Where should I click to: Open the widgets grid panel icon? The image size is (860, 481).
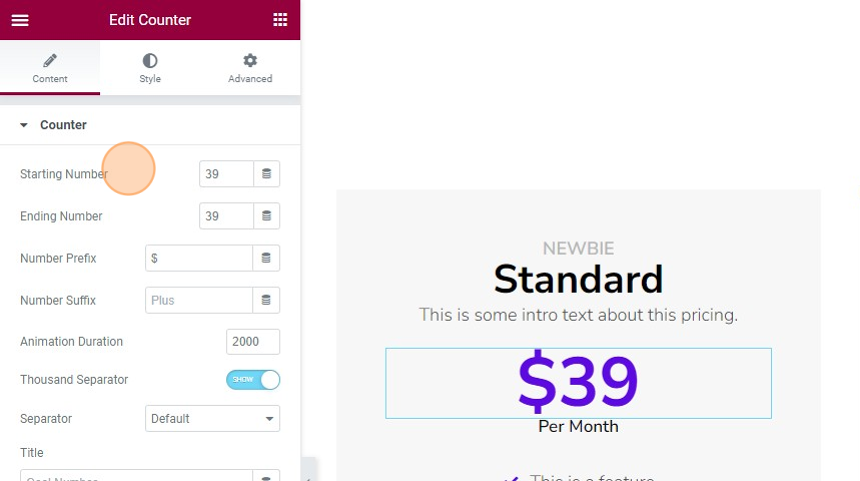click(280, 20)
